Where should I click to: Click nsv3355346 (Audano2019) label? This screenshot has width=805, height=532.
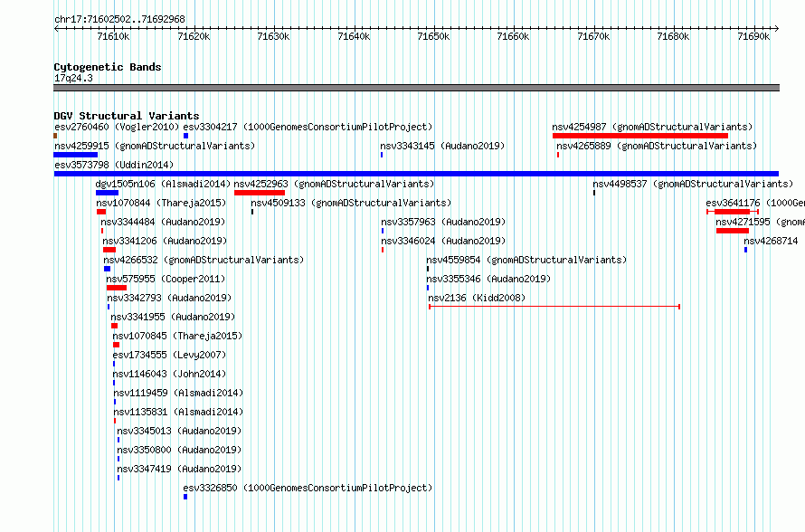pyautogui.click(x=488, y=279)
